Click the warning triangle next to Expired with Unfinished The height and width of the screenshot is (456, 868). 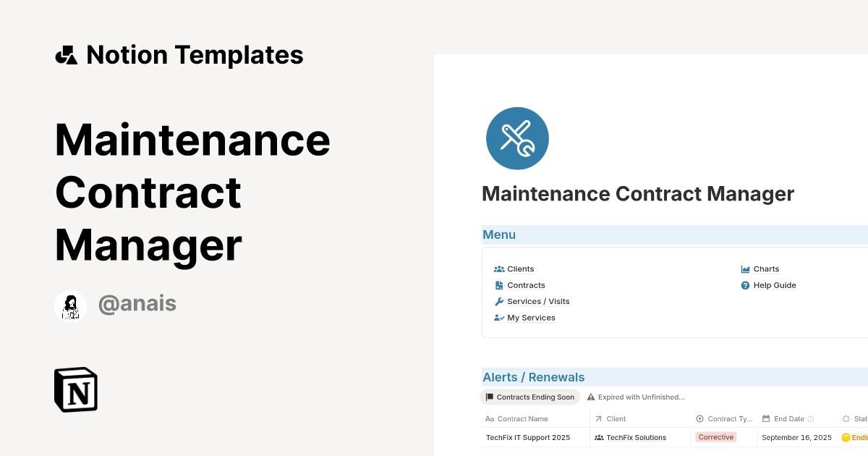point(591,397)
